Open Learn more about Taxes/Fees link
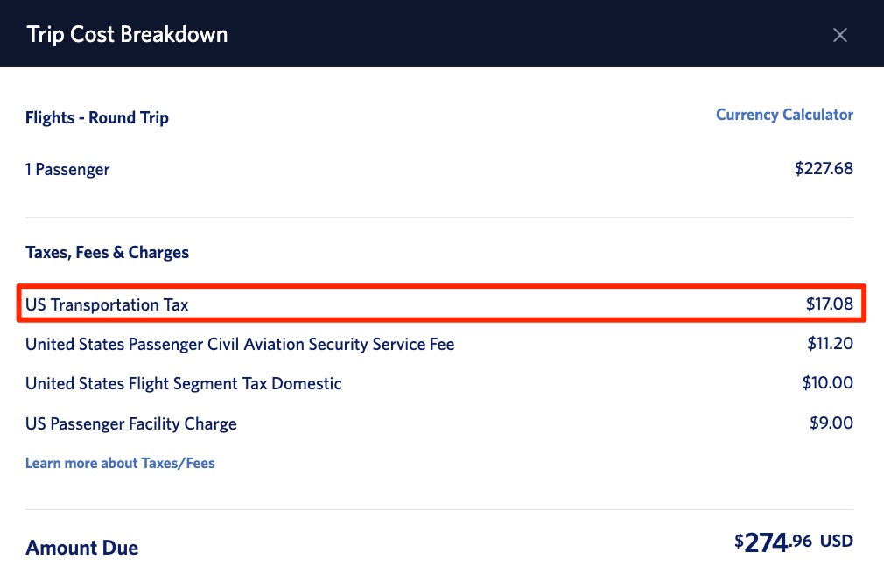This screenshot has height=588, width=884. click(120, 464)
